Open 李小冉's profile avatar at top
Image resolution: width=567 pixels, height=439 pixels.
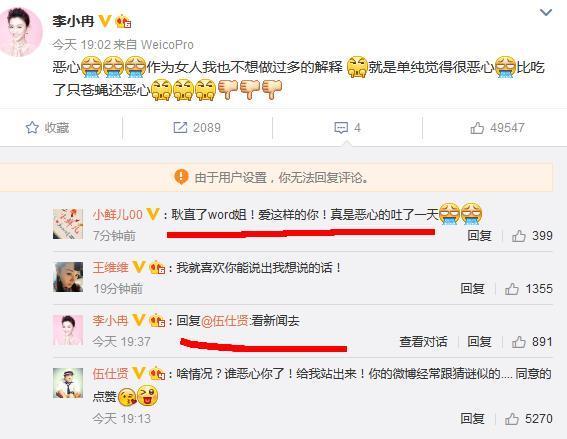click(20, 32)
